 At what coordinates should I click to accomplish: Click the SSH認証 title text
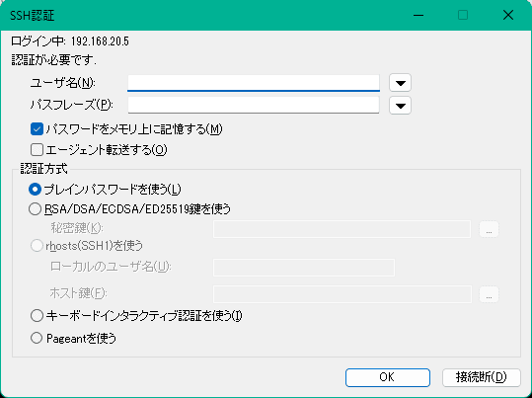[x=33, y=16]
